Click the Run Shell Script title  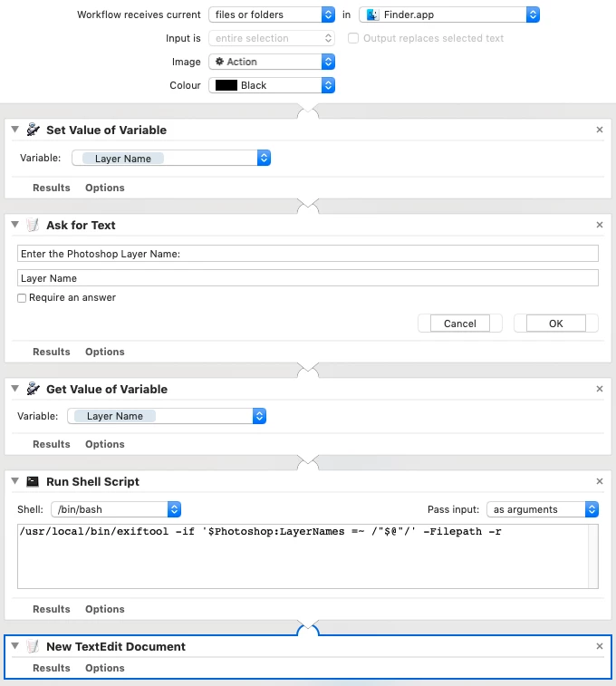tap(92, 481)
